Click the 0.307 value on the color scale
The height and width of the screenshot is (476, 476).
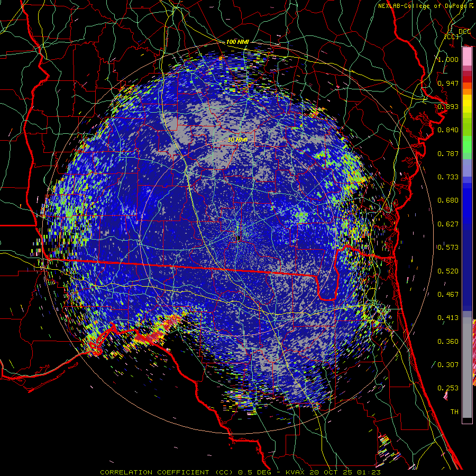point(448,365)
